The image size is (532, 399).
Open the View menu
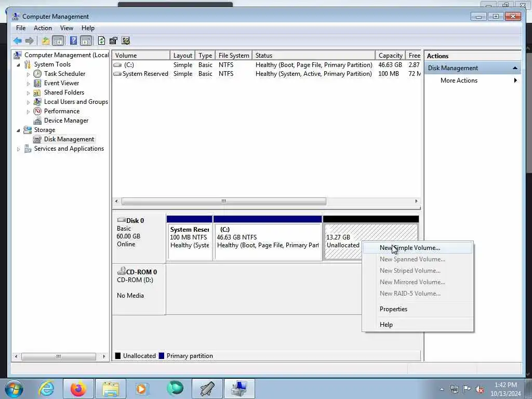coord(66,28)
